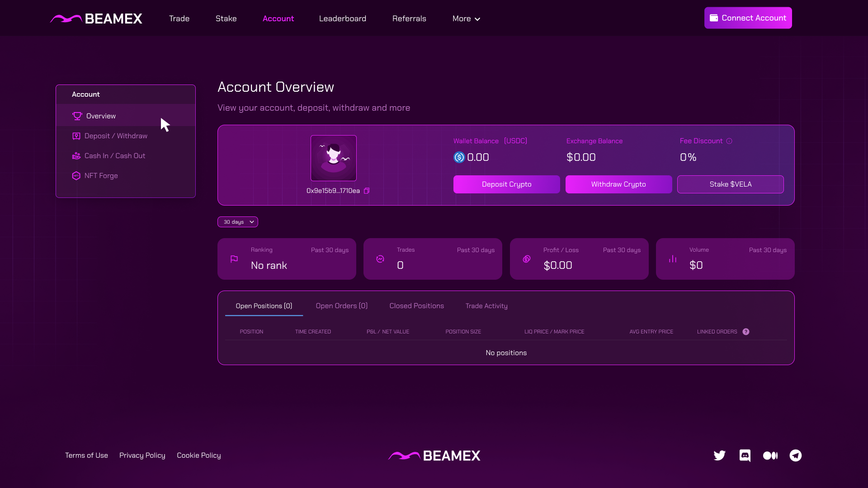Open NFT Forge sidebar item
This screenshot has width=868, height=488.
coord(101,176)
